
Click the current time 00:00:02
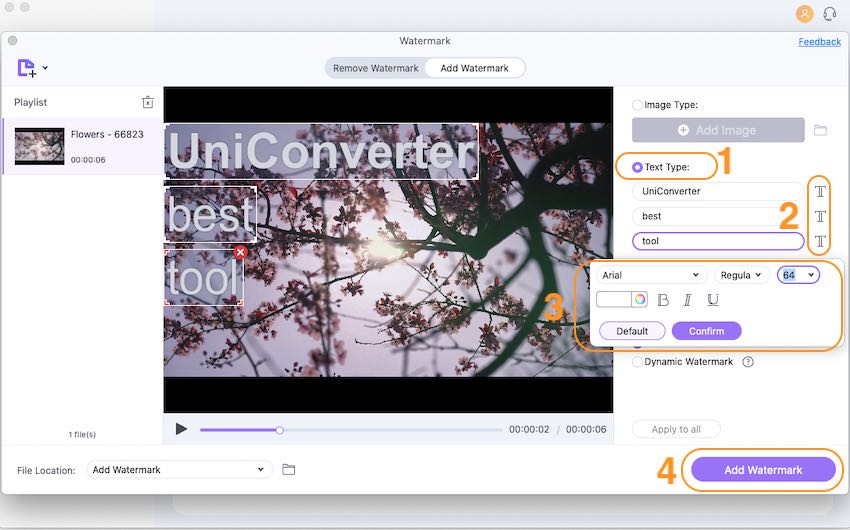[x=529, y=429]
